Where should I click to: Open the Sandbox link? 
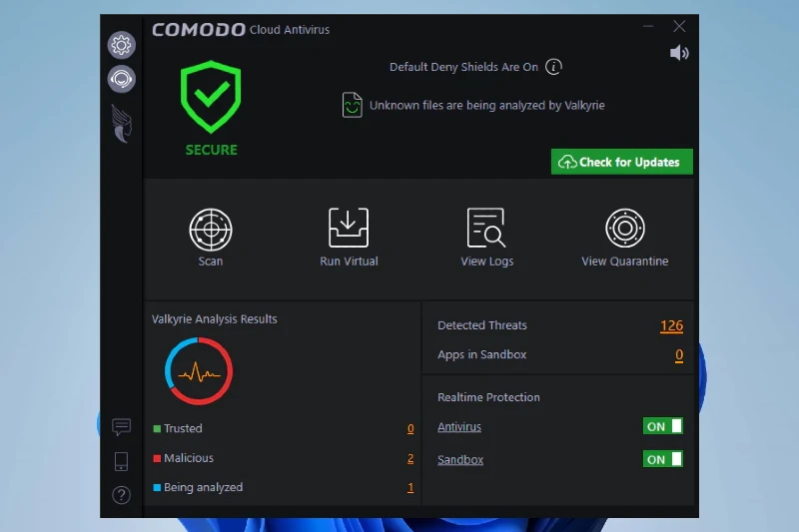click(x=460, y=460)
